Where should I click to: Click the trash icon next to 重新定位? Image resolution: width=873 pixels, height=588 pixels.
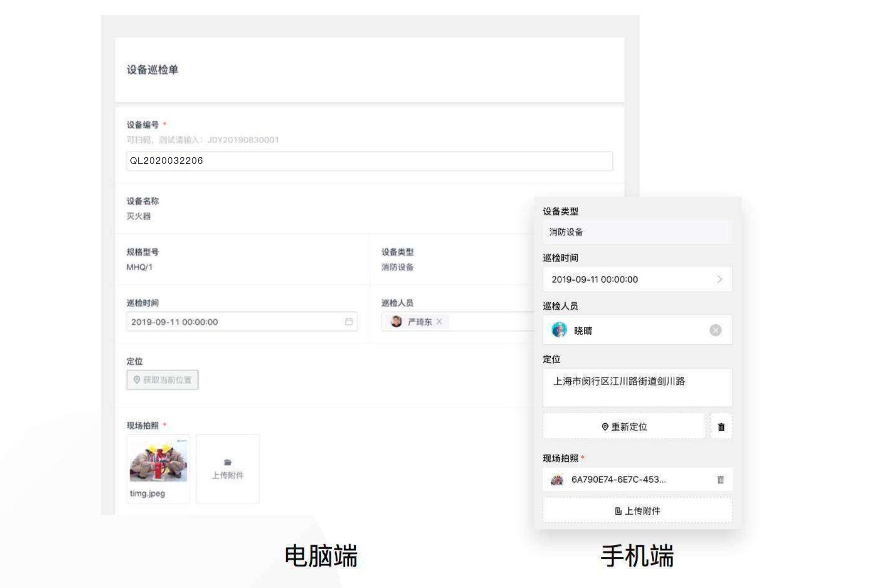(x=721, y=426)
